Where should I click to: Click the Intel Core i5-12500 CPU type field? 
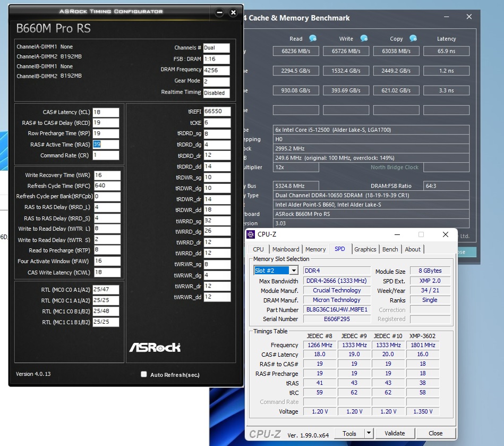[371, 130]
